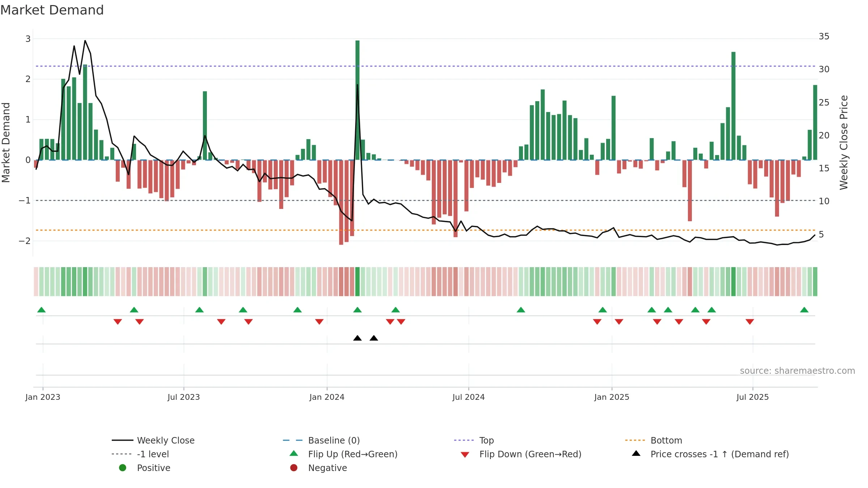Click the tallest green demand bar in early 2024
The image size is (868, 488).
[357, 100]
